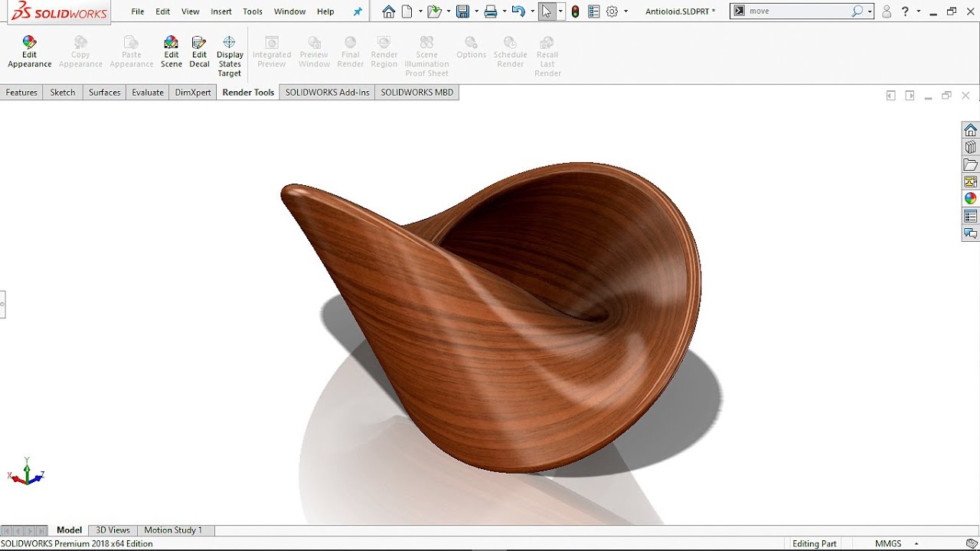Switch to the Evaluate tab

pyautogui.click(x=148, y=93)
